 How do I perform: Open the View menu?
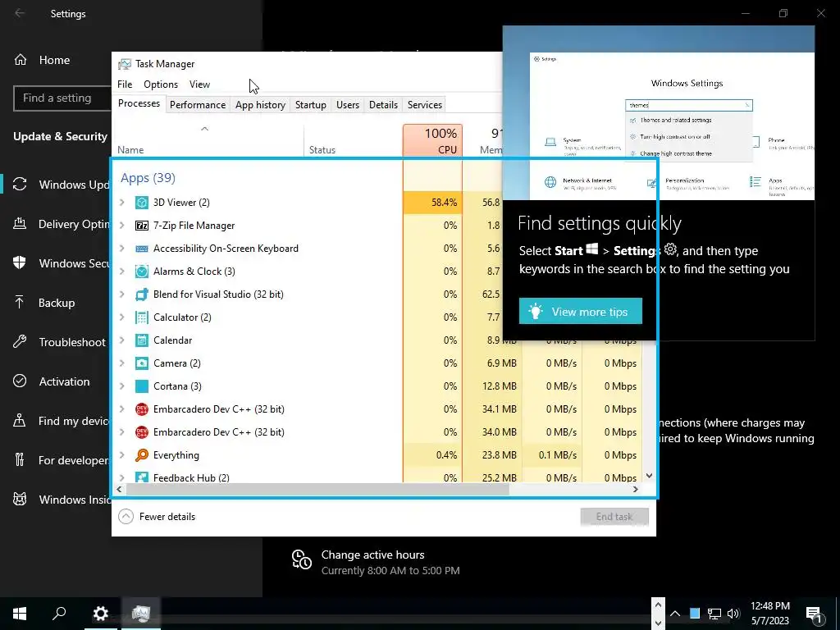click(199, 84)
